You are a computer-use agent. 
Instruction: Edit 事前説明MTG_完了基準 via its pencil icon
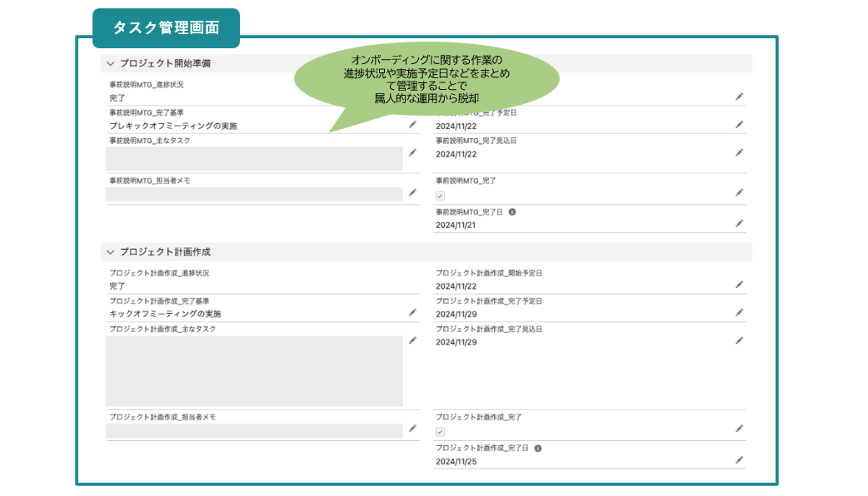[412, 125]
